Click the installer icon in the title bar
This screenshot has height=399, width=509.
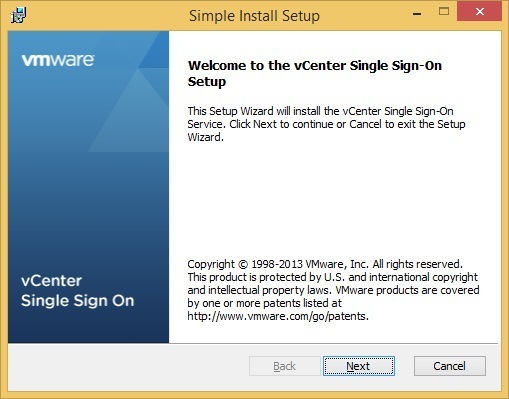[18, 15]
